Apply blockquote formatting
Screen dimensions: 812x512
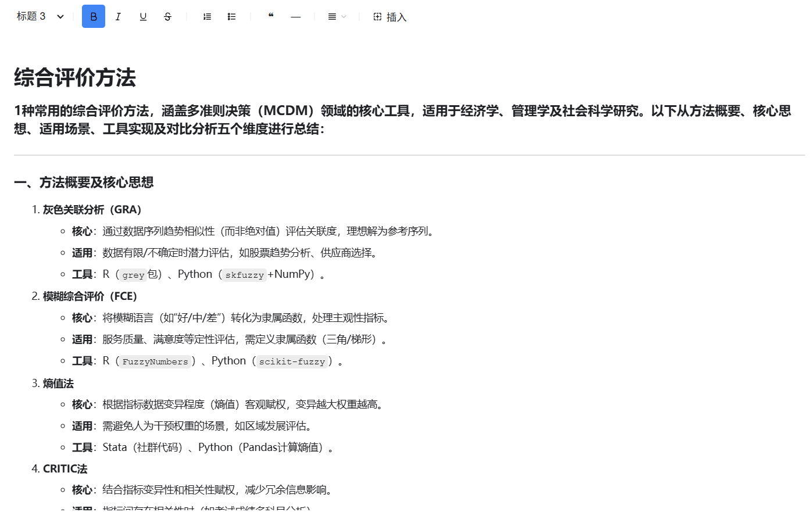[271, 16]
